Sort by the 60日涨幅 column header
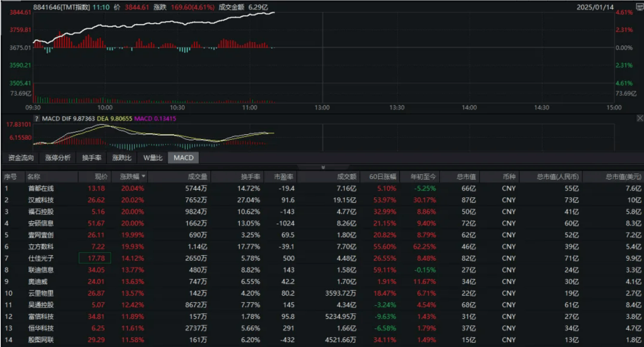 382,177
